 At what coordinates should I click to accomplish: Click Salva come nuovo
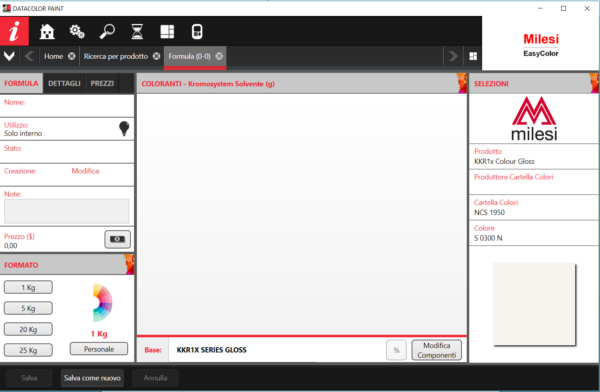tap(92, 378)
